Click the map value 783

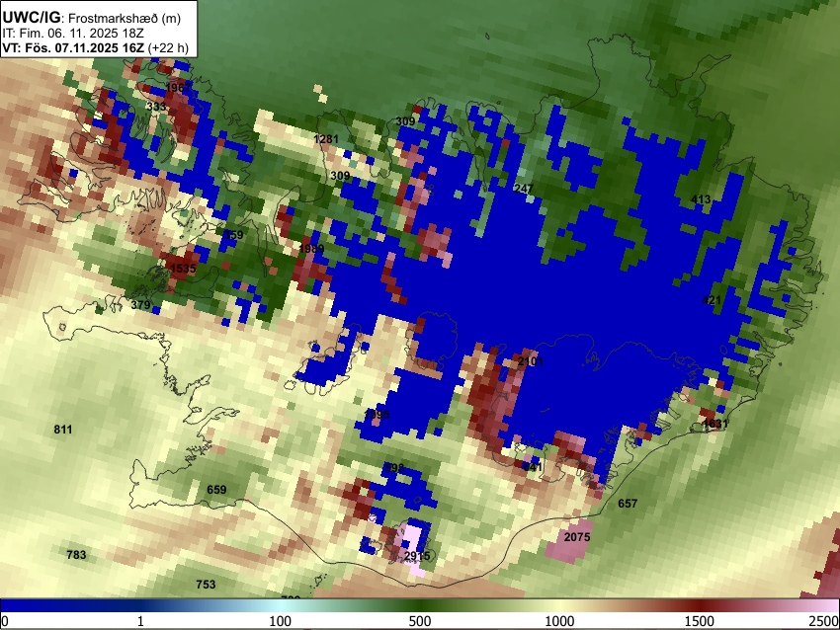click(76, 555)
